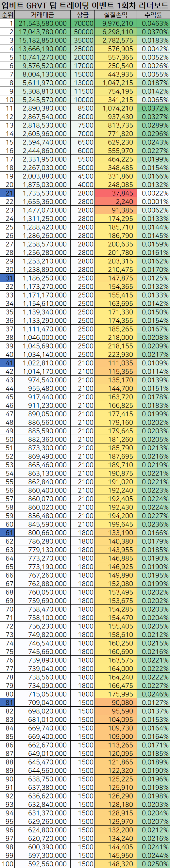Click the -0.0022% return cell
This screenshot has width=170, height=868.
coord(153,193)
